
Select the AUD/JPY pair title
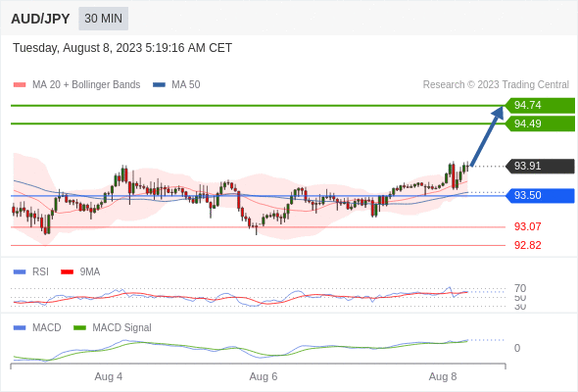pos(40,19)
